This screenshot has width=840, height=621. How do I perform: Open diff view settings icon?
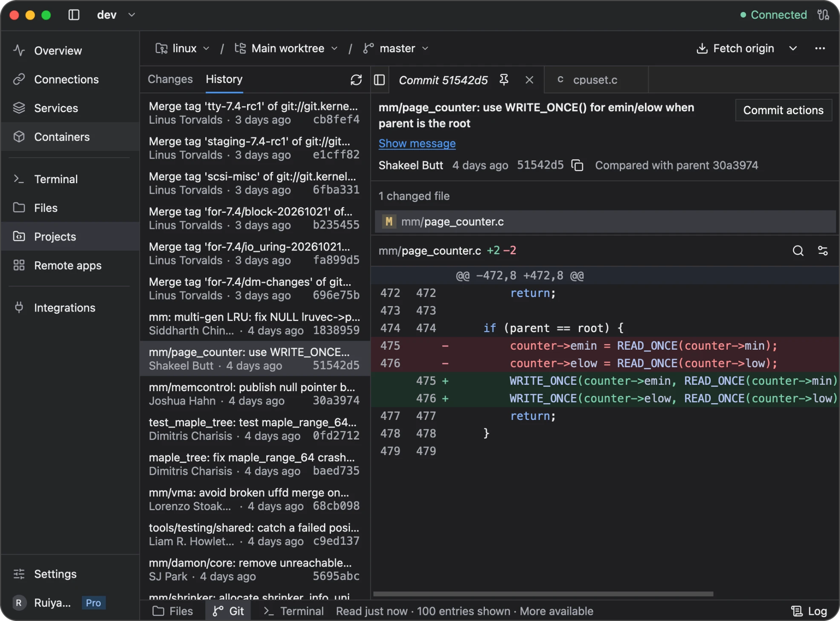tap(823, 251)
